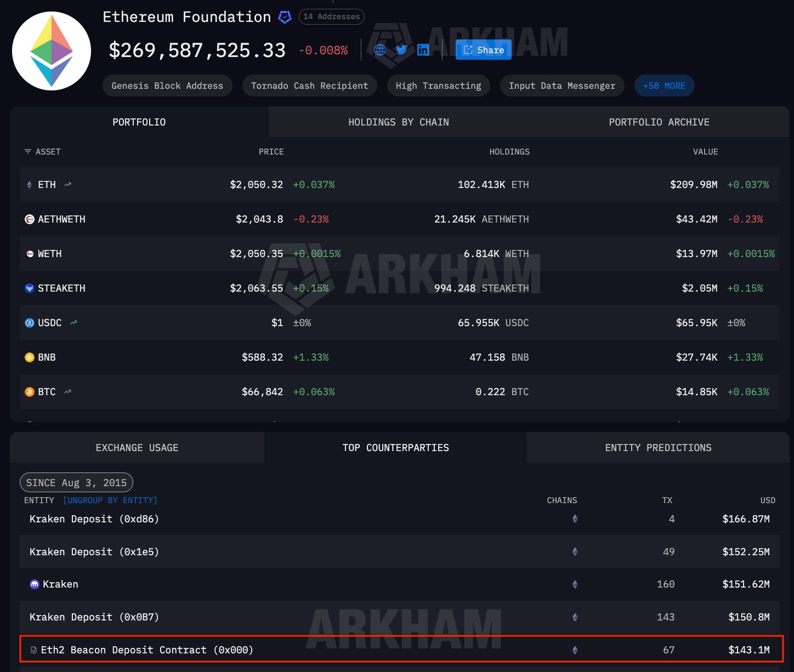
Task: Click the Kraken exchange logo
Action: tap(34, 584)
